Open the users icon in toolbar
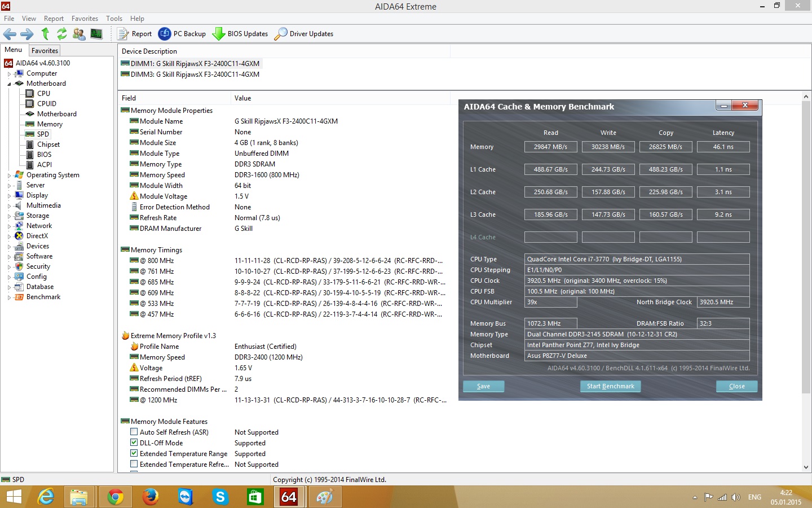Screen dimensions: 812x508 79,34
